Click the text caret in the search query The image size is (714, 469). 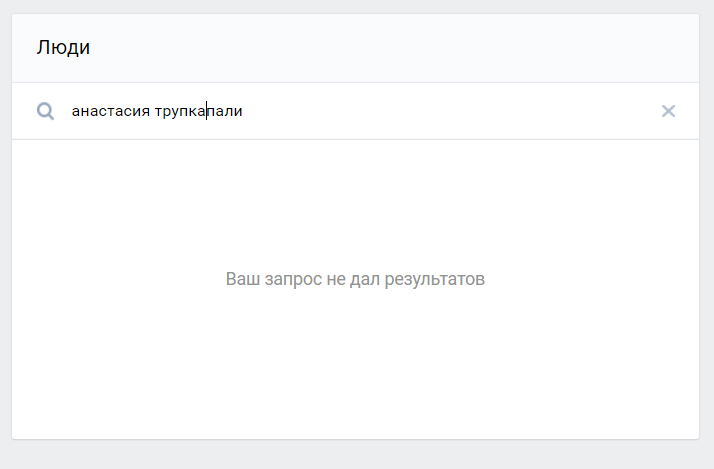click(x=207, y=111)
